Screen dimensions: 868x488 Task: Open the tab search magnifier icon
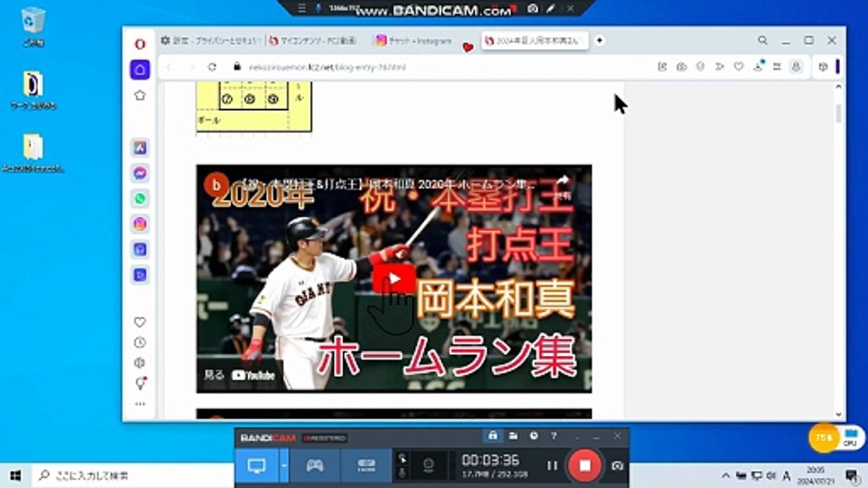click(x=763, y=41)
